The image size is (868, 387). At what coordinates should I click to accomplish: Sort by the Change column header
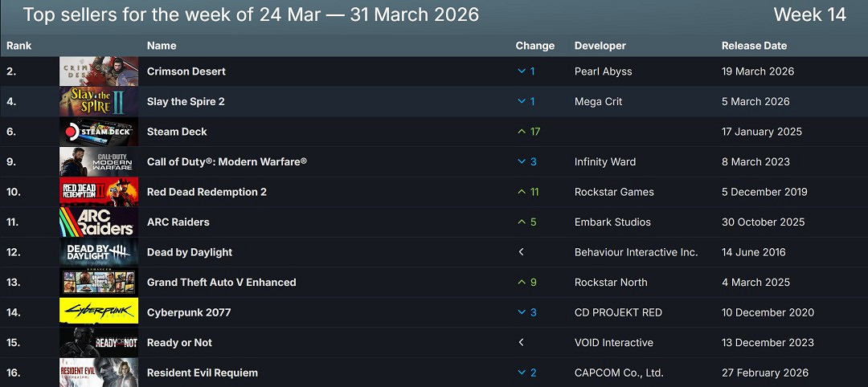(534, 46)
